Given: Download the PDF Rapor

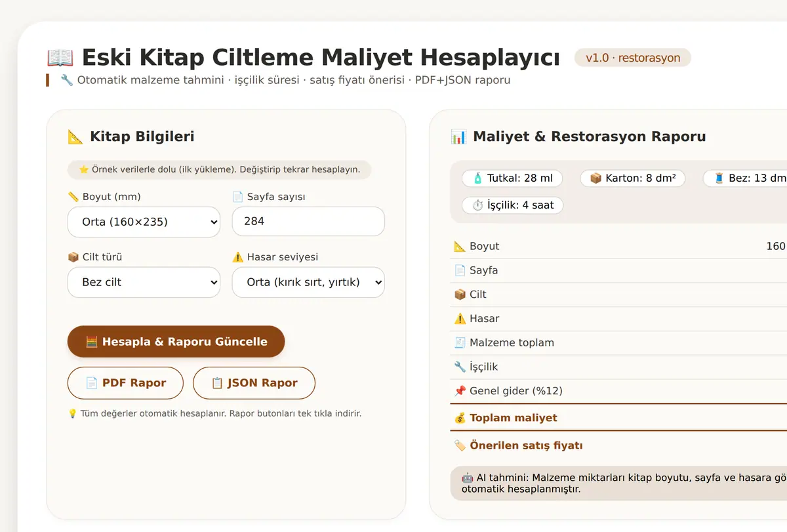Looking at the screenshot, I should pos(125,383).
